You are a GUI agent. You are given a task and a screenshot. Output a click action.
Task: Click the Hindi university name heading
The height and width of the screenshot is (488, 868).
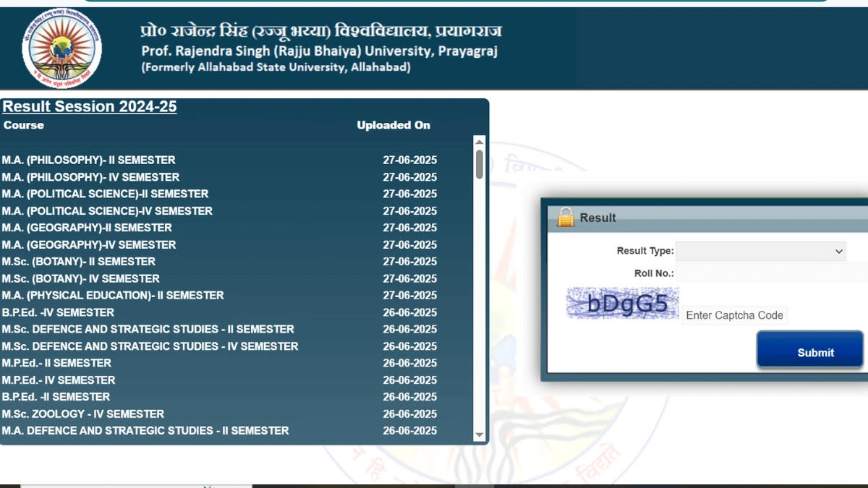coord(321,31)
